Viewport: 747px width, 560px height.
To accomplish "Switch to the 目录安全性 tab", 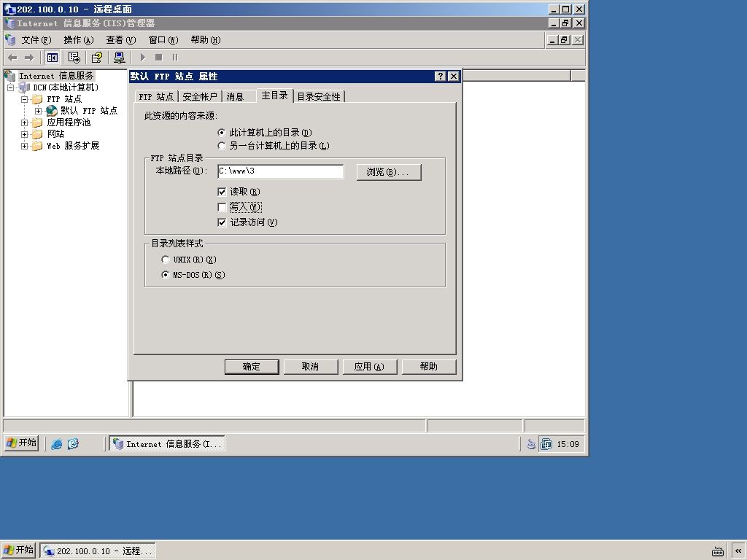I will pyautogui.click(x=319, y=97).
